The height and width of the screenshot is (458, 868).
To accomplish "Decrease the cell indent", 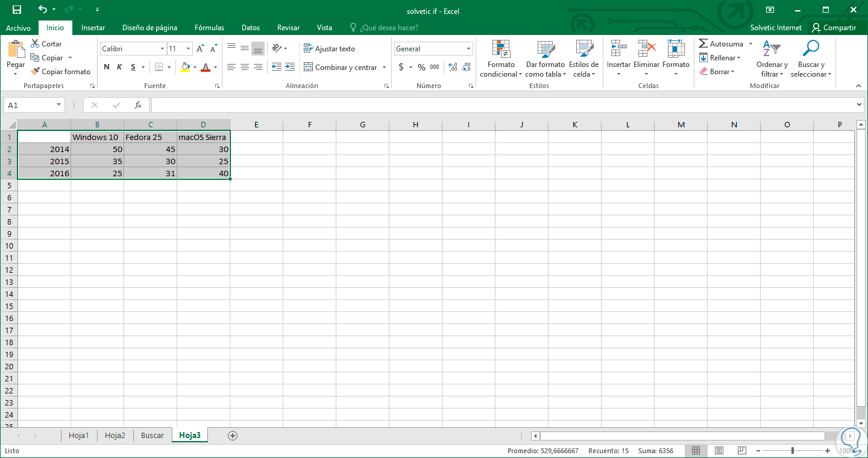I will 277,67.
